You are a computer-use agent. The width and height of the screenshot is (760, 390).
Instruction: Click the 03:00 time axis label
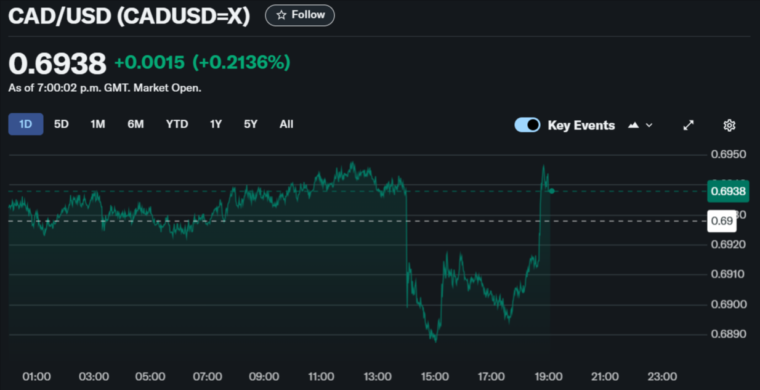pyautogui.click(x=94, y=376)
